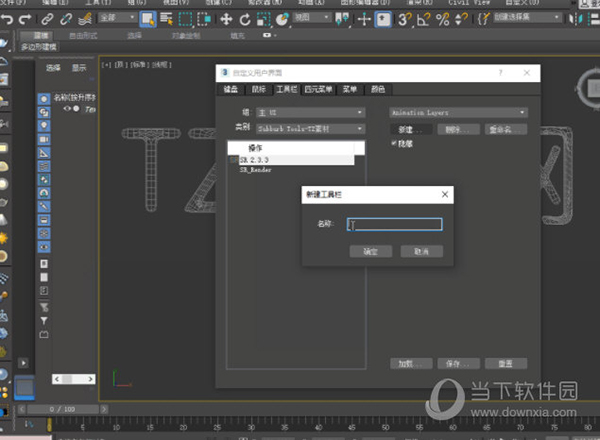
Task: Toggle Window/Crossing selection icon
Action: tap(204, 19)
